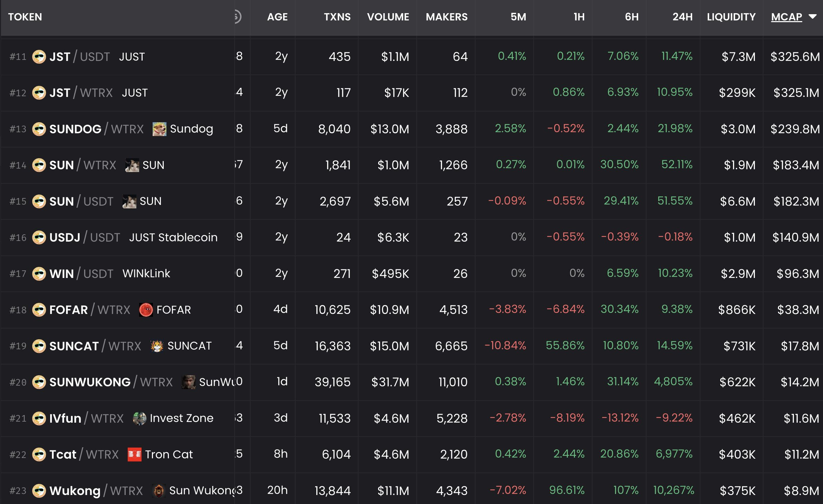This screenshot has height=504, width=823.
Task: Click the SUN cat image in row 14
Action: (132, 165)
